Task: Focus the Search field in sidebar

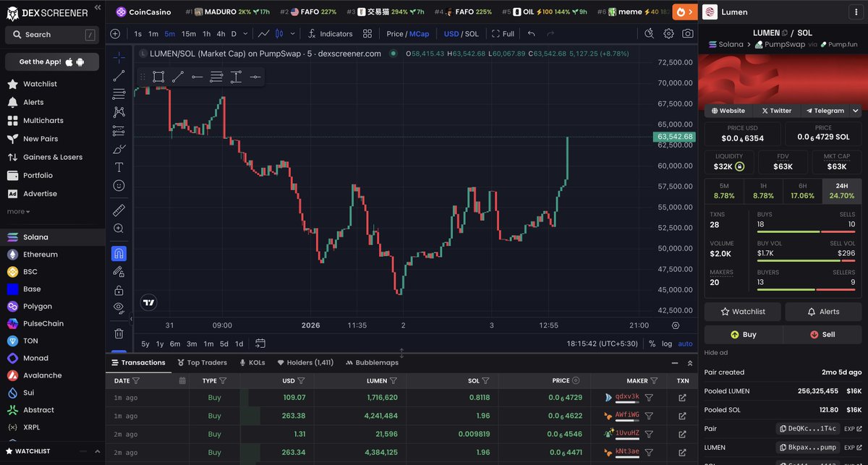Action: click(x=51, y=35)
